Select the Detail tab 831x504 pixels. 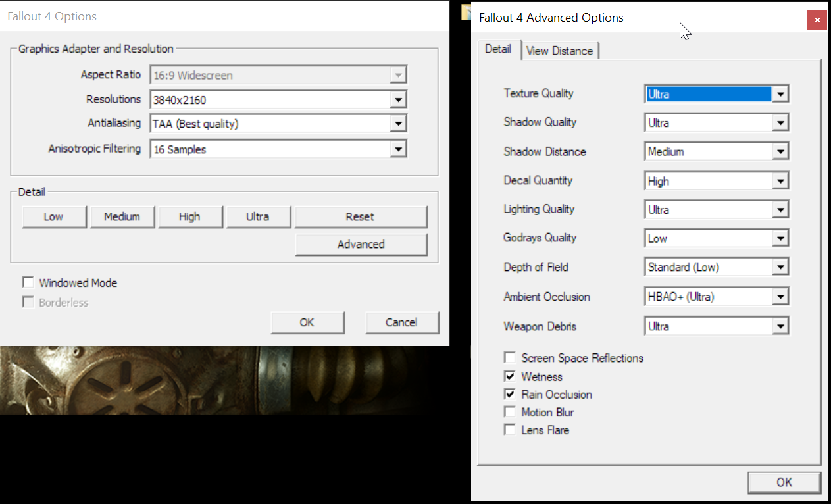click(498, 49)
